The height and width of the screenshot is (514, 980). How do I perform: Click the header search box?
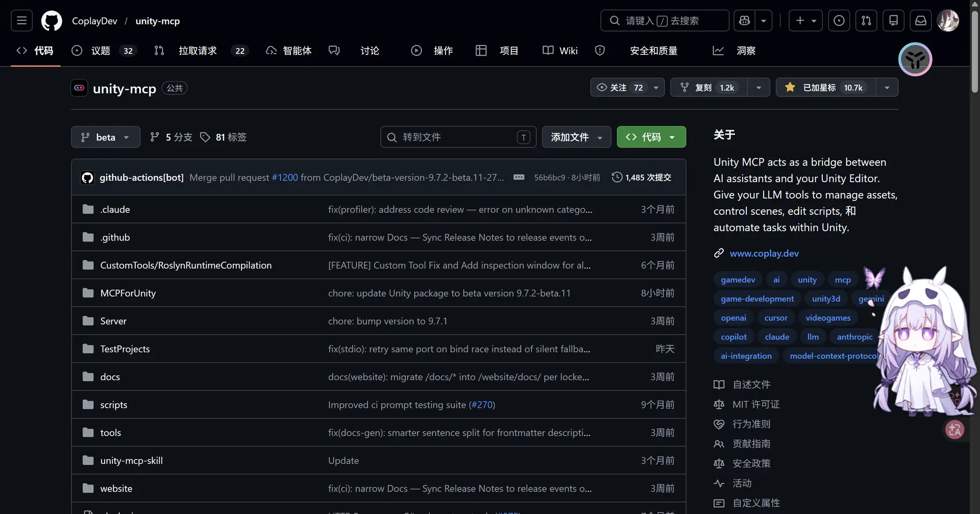click(x=665, y=21)
